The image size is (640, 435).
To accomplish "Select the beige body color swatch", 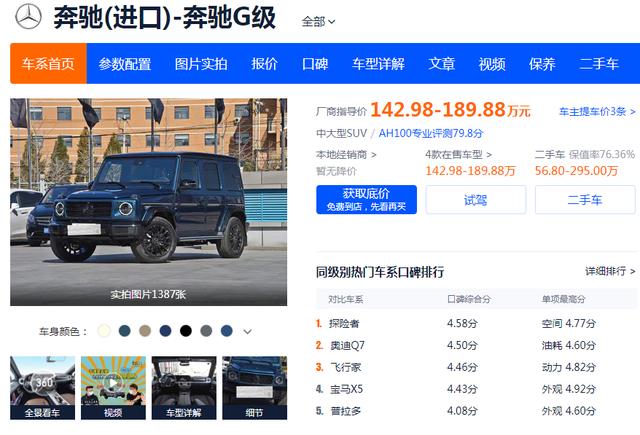I will [145, 331].
